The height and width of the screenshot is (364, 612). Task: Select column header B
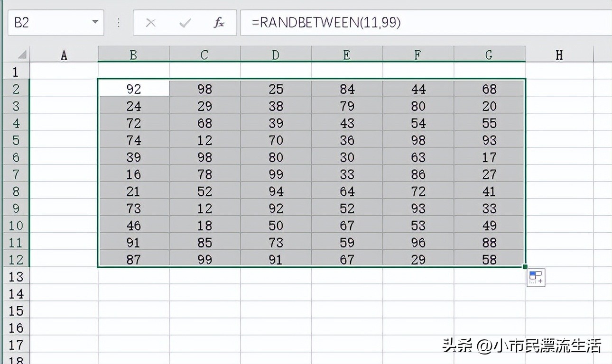pos(133,54)
